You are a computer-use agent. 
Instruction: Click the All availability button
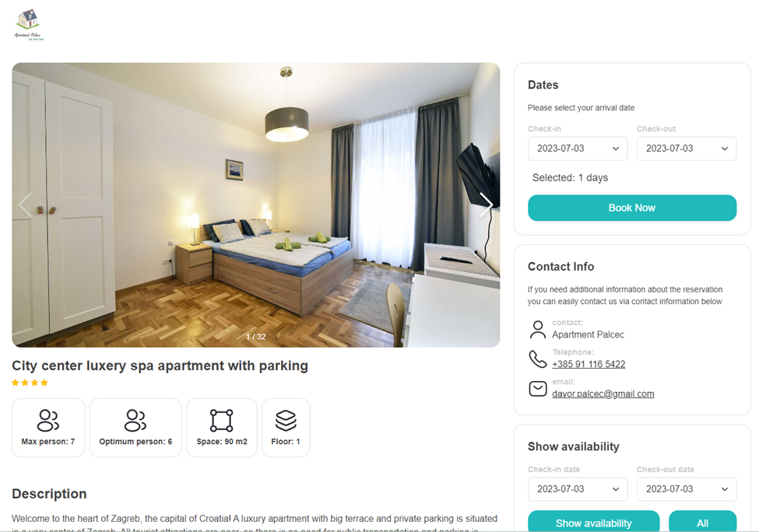click(702, 521)
